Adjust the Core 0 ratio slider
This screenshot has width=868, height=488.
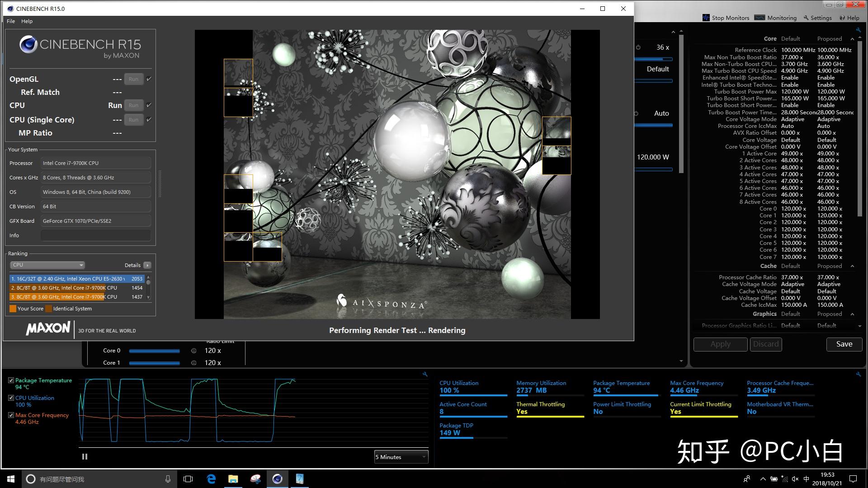coord(154,351)
